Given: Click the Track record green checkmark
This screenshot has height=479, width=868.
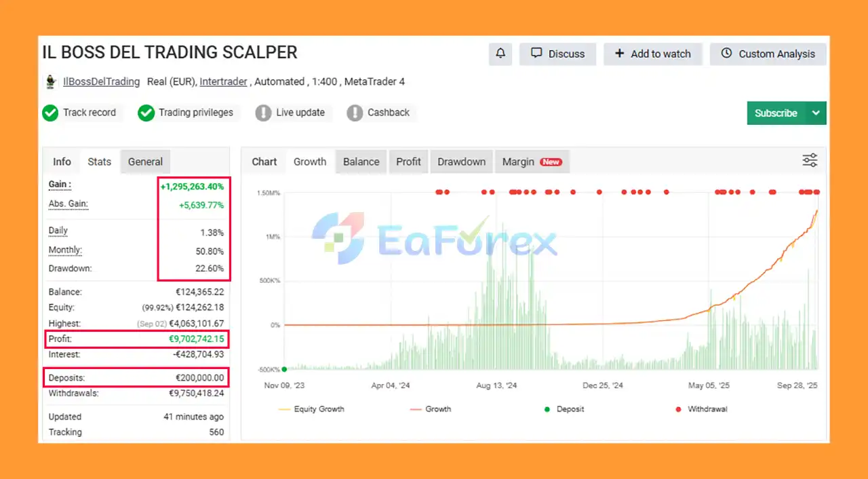Looking at the screenshot, I should (50, 113).
